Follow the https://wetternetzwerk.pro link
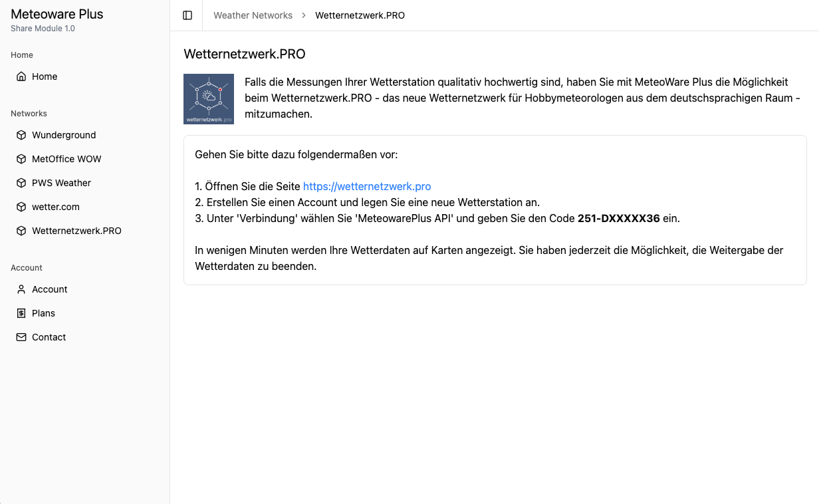This screenshot has height=504, width=819. coord(367,187)
